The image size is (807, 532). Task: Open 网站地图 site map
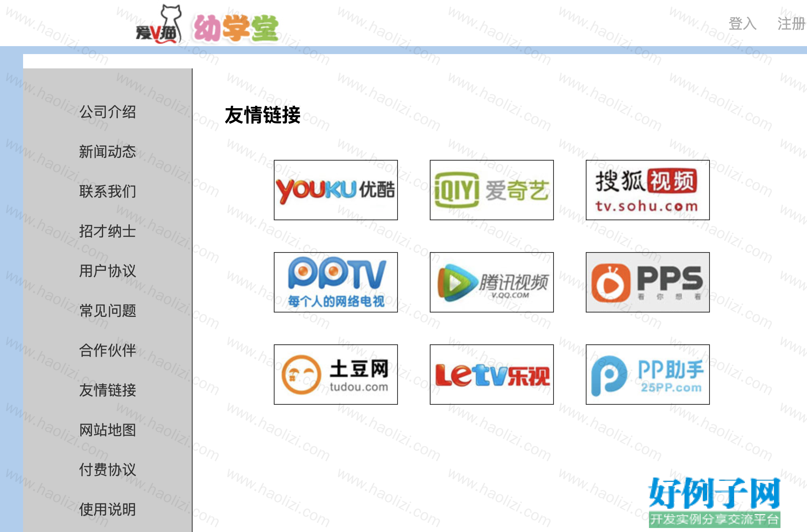[107, 430]
